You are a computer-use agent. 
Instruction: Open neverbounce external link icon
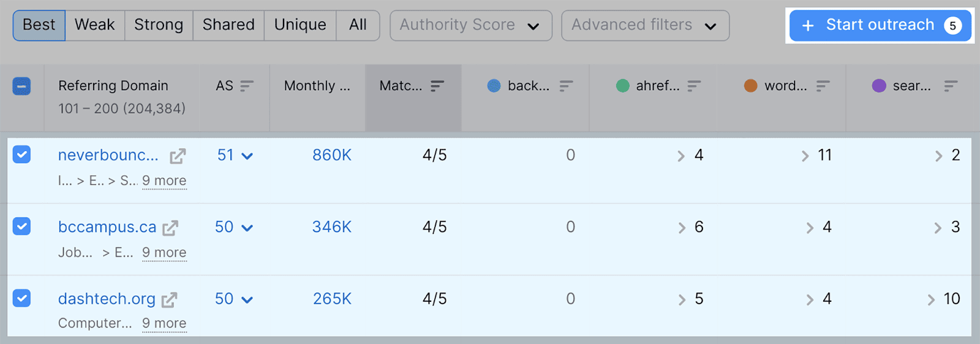tap(178, 156)
